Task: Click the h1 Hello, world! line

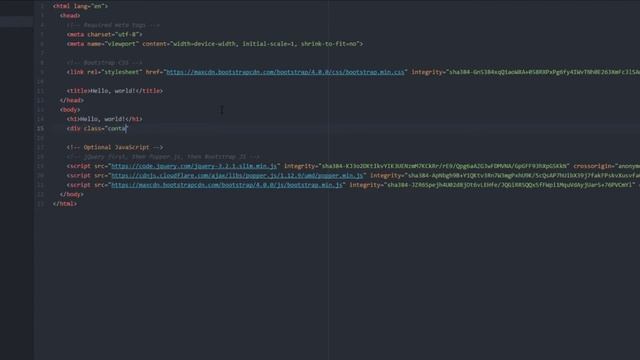Action: (x=104, y=119)
